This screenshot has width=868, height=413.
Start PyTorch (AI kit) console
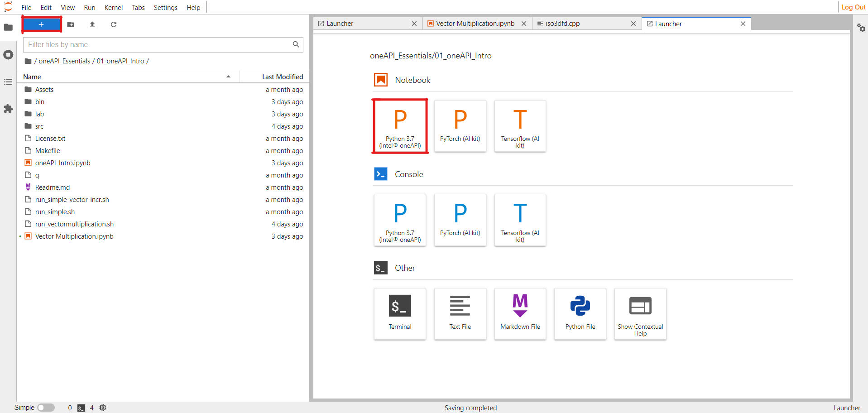click(460, 220)
